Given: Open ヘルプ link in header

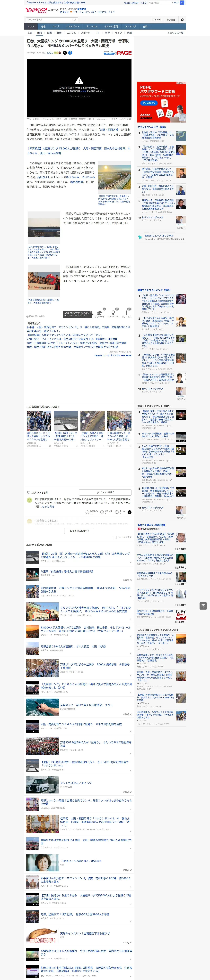Looking at the screenshot, I should (143, 3).
